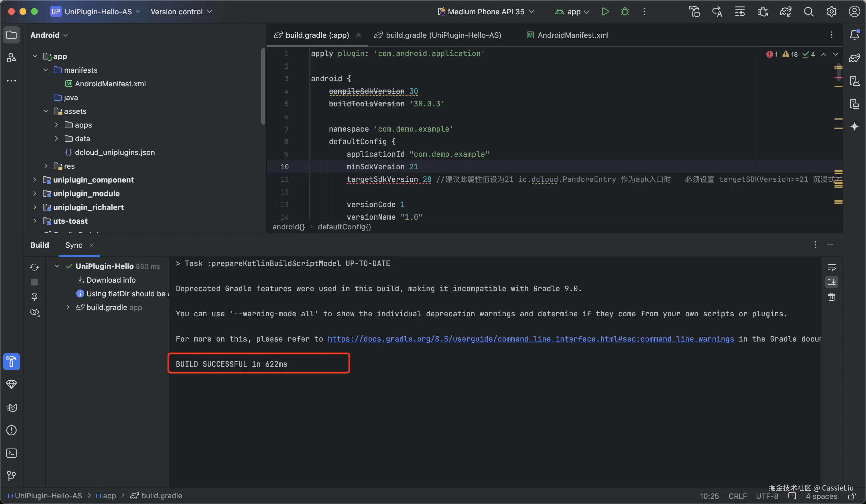Select the Sync tab in the Build panel
The image size is (866, 504).
click(74, 245)
